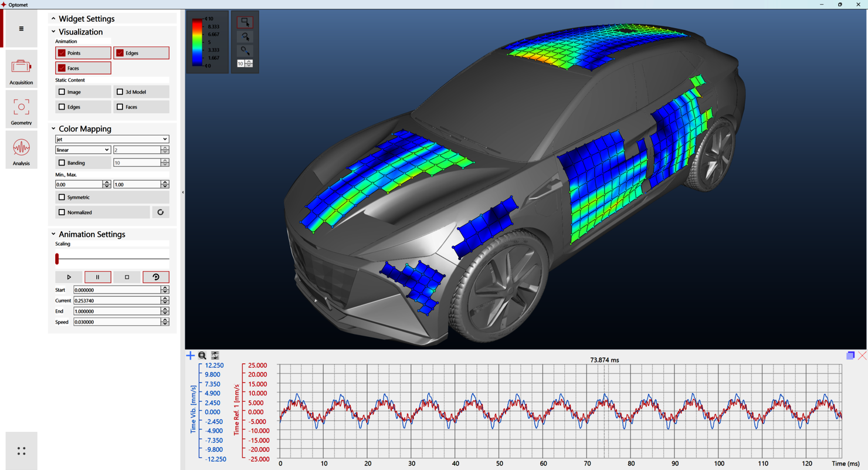Open the Acquisition section
The width and height of the screenshot is (868, 470).
21,70
